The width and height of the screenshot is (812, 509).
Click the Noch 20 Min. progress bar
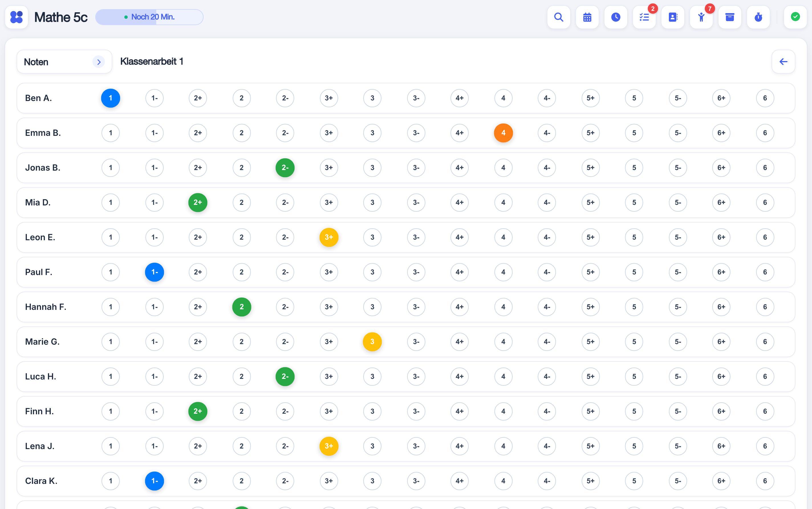(x=149, y=17)
